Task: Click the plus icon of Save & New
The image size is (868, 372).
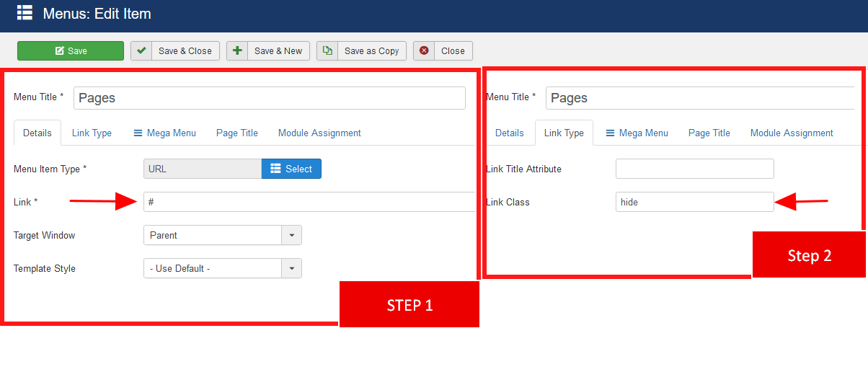Action: (237, 50)
